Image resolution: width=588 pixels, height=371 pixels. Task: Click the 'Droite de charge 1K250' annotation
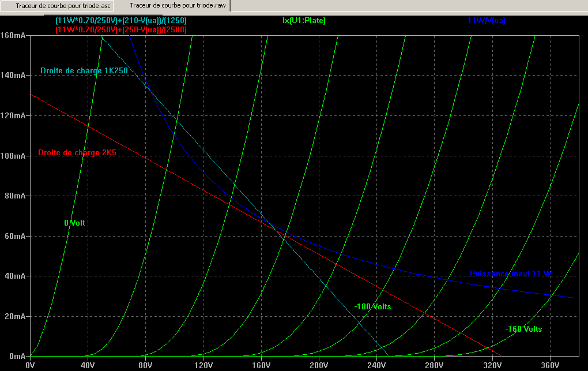[84, 70]
